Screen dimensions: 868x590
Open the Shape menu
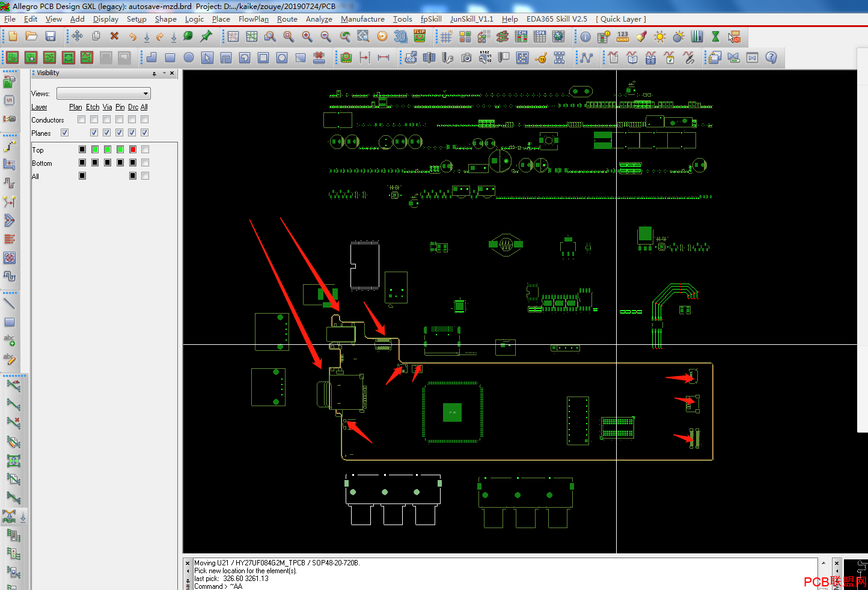tap(166, 19)
